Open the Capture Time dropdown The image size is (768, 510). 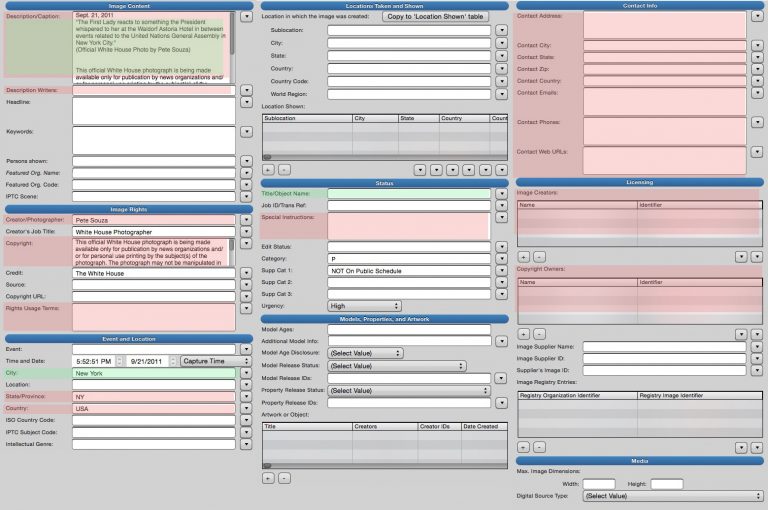click(214, 361)
